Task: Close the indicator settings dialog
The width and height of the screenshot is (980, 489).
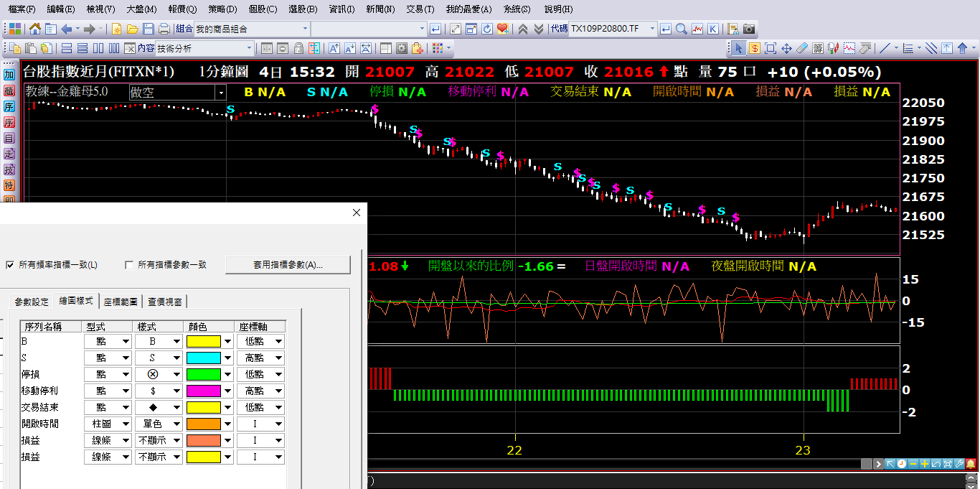Action: tap(357, 213)
